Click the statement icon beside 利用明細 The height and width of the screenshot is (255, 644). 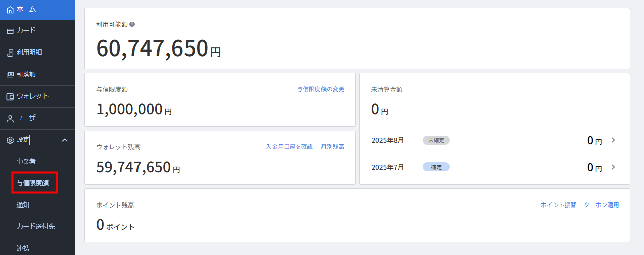point(10,53)
